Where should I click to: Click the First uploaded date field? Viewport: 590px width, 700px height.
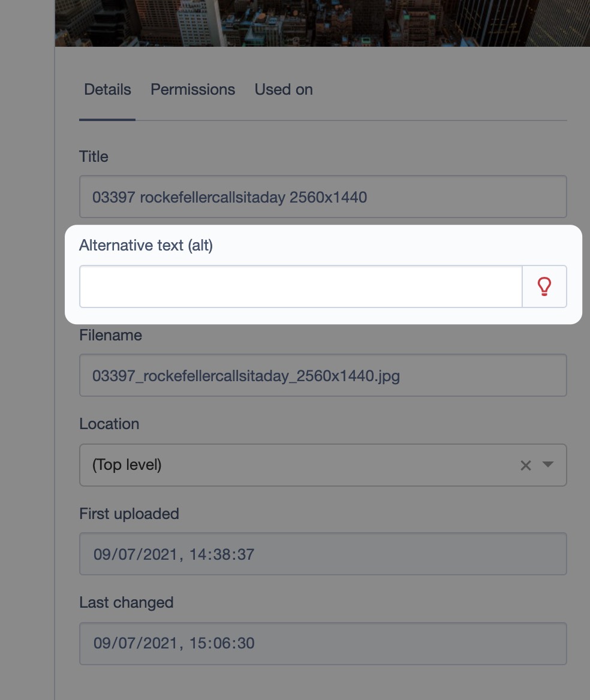tap(323, 554)
